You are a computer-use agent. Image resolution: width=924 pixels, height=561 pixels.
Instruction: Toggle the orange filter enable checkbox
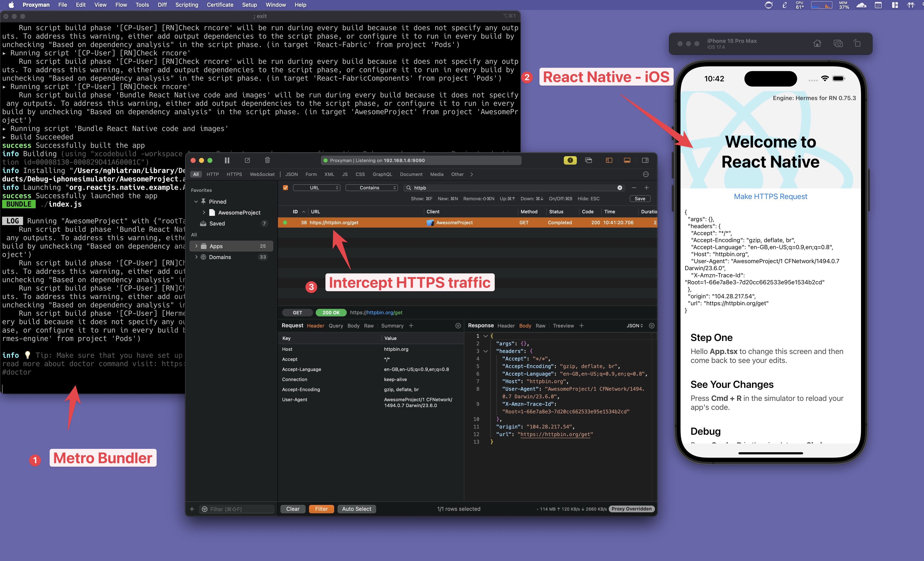click(x=285, y=188)
